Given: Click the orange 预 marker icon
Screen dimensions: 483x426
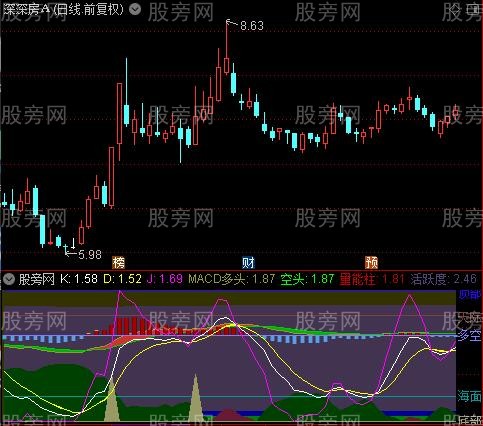Looking at the screenshot, I should click(372, 263).
